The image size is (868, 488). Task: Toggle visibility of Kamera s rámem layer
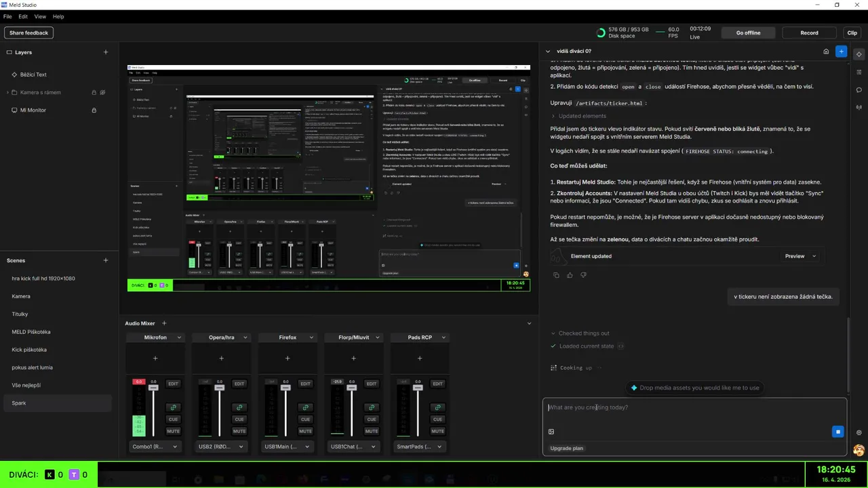tap(103, 92)
